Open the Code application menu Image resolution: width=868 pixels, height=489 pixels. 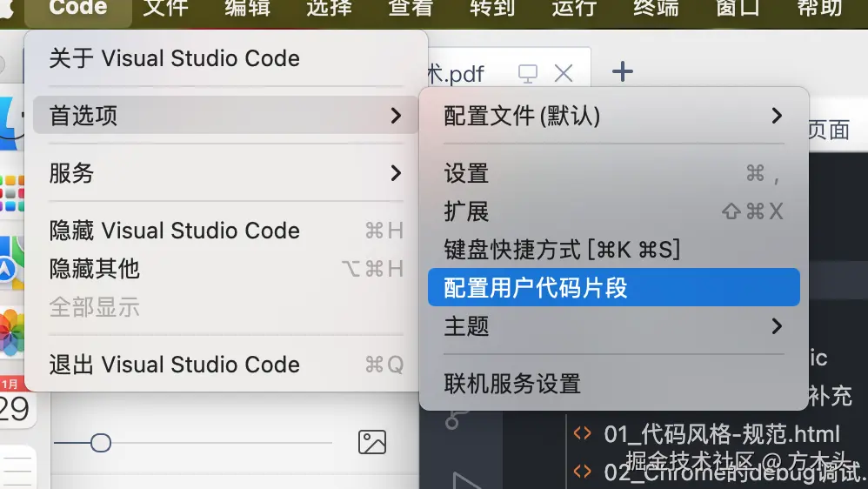click(x=78, y=8)
